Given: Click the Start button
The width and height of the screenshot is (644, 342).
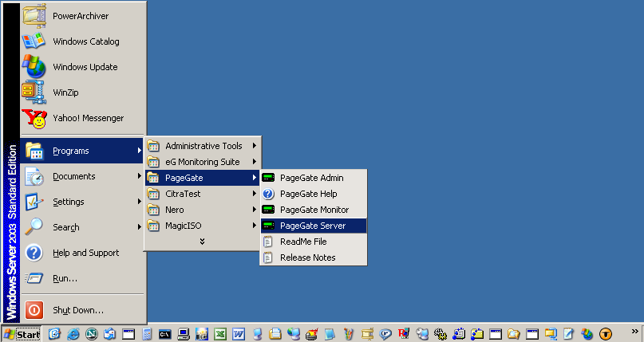Looking at the screenshot, I should pyautogui.click(x=22, y=334).
